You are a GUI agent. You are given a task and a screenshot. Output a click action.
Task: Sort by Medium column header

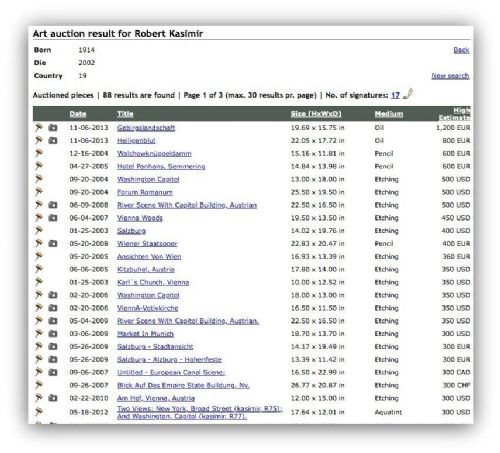[389, 114]
